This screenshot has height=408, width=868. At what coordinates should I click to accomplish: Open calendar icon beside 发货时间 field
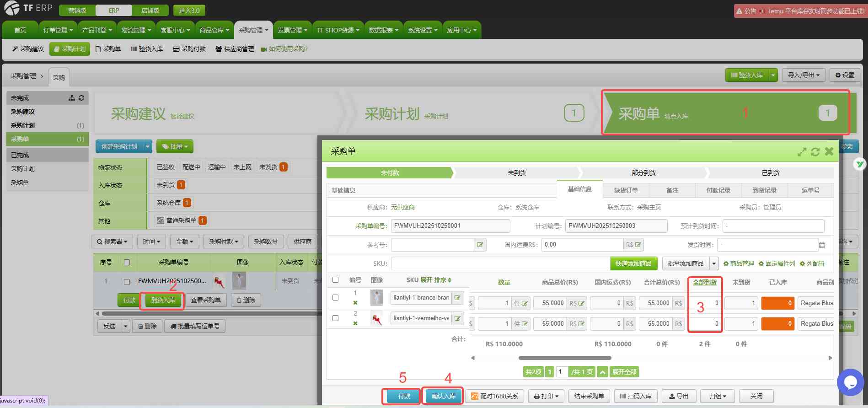821,245
